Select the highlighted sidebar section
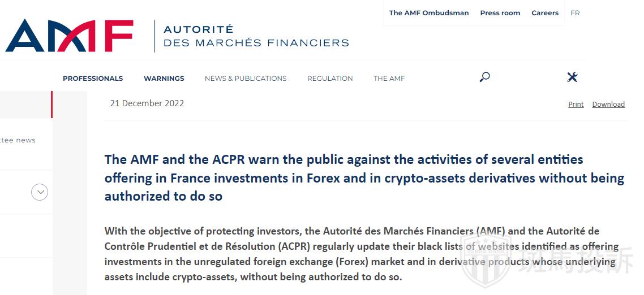This screenshot has height=295, width=644. coord(26,105)
